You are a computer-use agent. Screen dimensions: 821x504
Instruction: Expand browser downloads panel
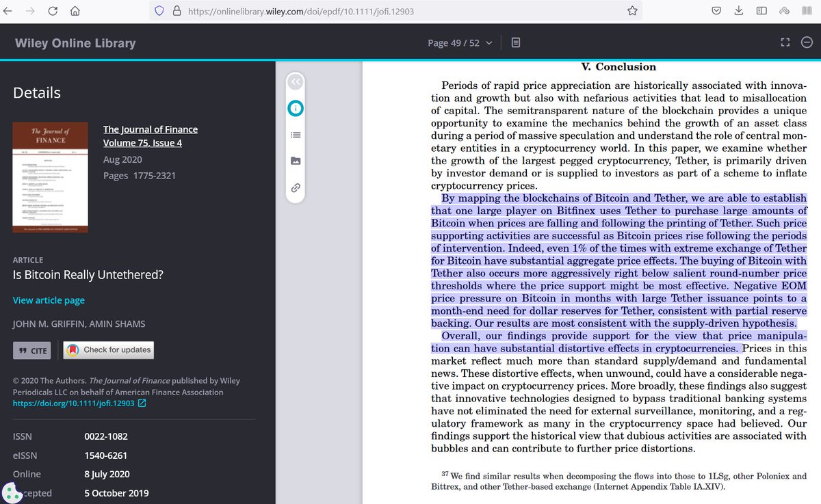coord(739,10)
